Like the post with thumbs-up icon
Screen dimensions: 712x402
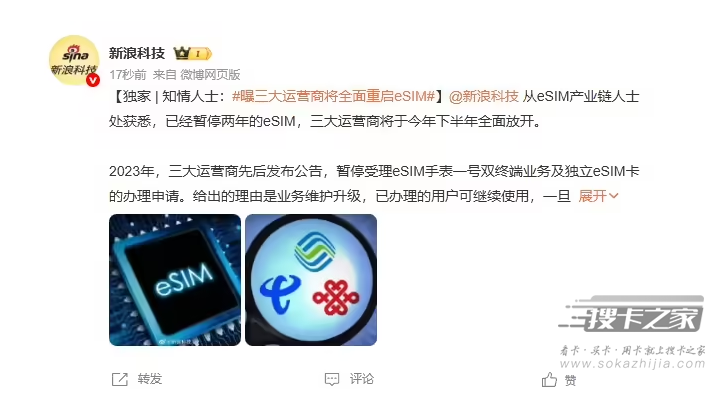coord(549,380)
